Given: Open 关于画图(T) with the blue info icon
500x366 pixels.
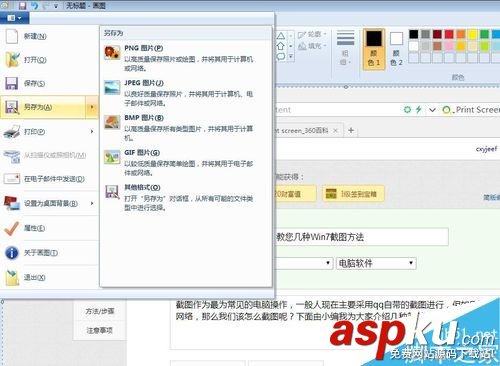Looking at the screenshot, I should tap(49, 253).
